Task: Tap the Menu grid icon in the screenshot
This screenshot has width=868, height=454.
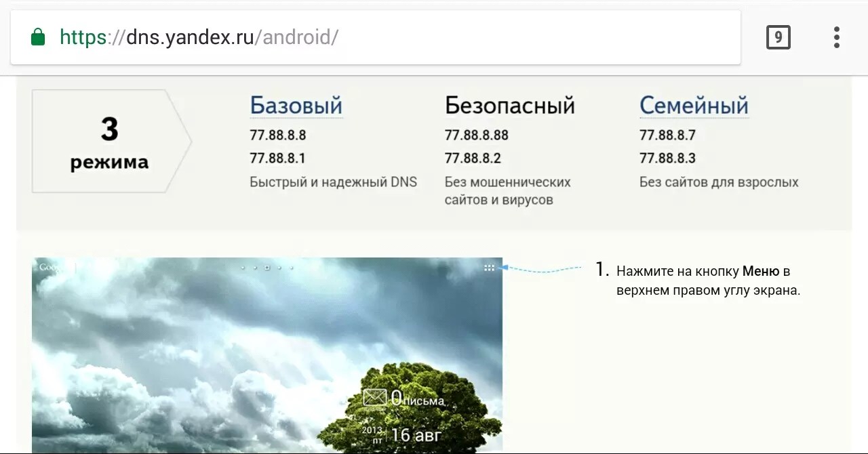Action: click(489, 267)
